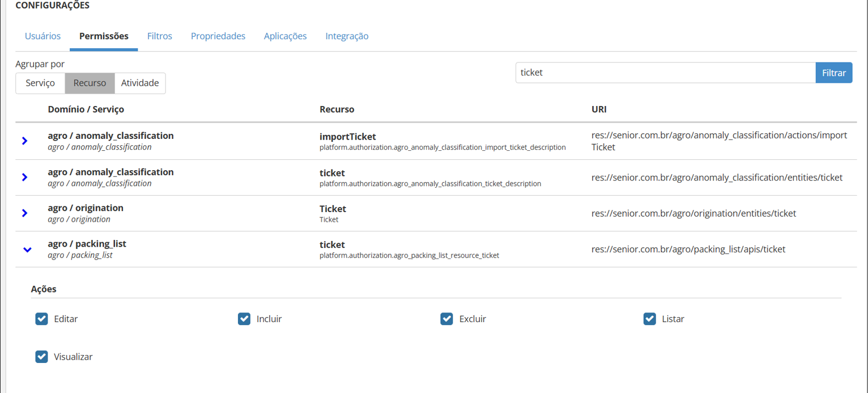Viewport: 868px width, 393px height.
Task: Expand the importTicket resource row
Action: tap(24, 141)
